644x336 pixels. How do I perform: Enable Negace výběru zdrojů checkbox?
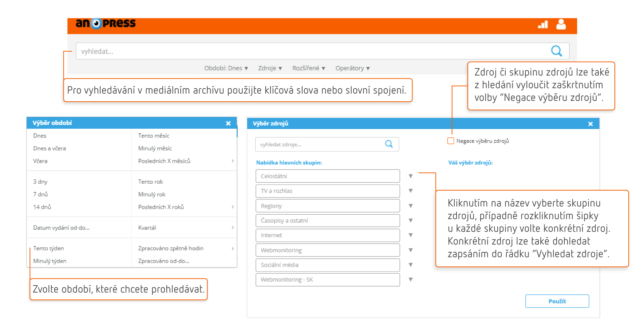pyautogui.click(x=451, y=141)
